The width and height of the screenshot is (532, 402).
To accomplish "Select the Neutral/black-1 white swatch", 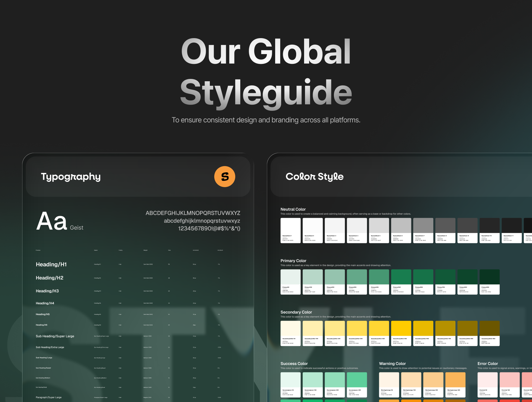I will click(x=290, y=230).
